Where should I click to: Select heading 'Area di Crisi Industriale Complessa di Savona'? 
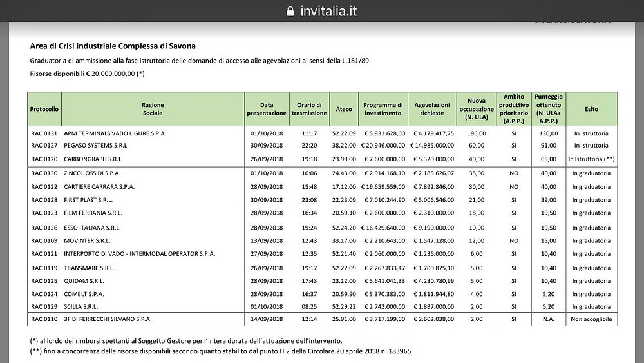pos(113,46)
